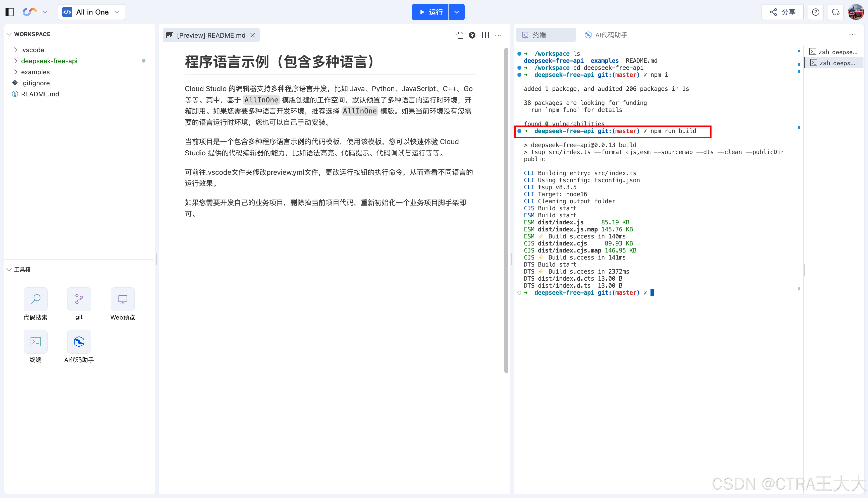This screenshot has height=498, width=868.
Task: Open the 代码搜索 code search tool
Action: click(36, 304)
